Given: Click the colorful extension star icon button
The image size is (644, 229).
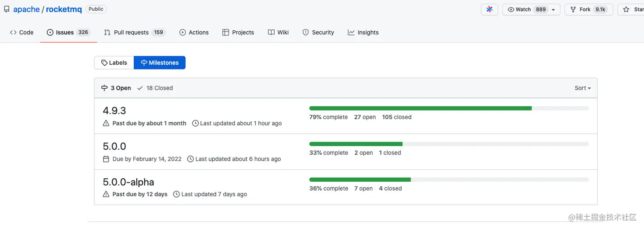Looking at the screenshot, I should tap(489, 9).
